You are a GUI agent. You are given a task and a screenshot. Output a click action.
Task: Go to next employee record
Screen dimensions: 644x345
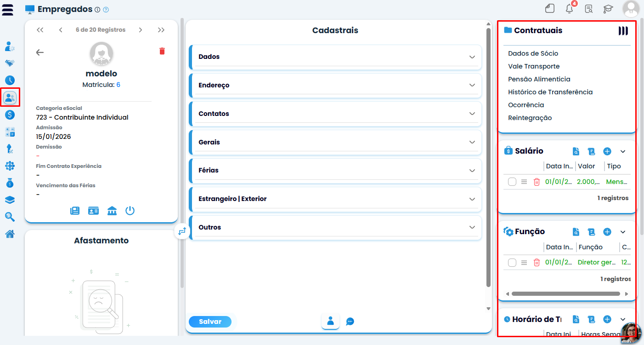coord(141,30)
